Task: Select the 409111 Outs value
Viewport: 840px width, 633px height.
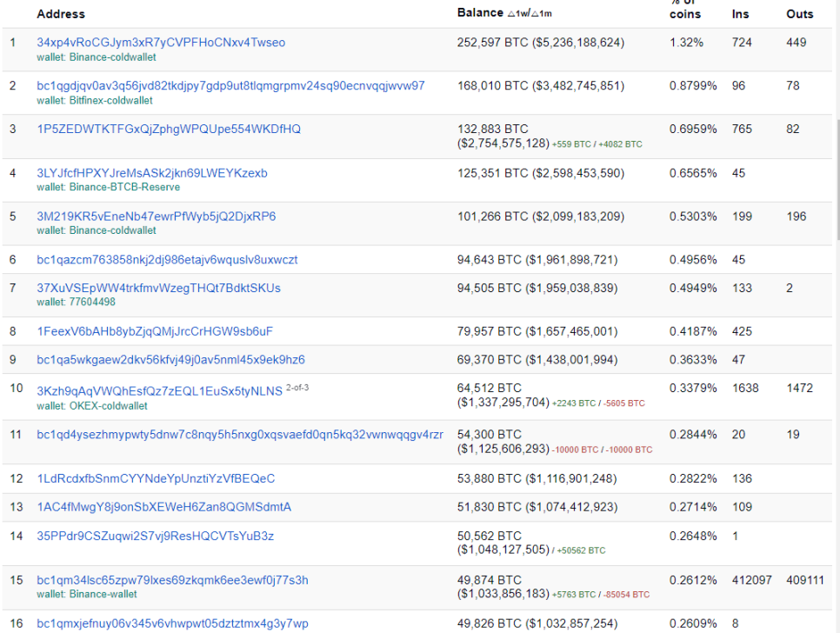Action: (x=804, y=580)
